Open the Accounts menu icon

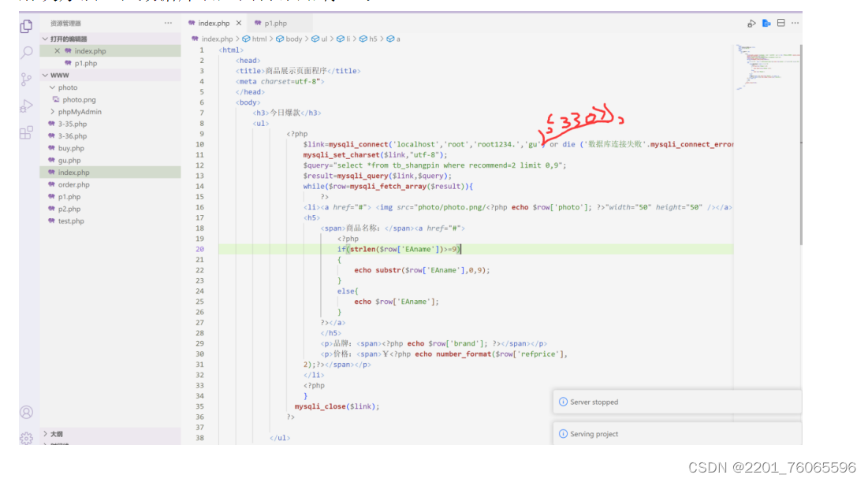pos(26,413)
